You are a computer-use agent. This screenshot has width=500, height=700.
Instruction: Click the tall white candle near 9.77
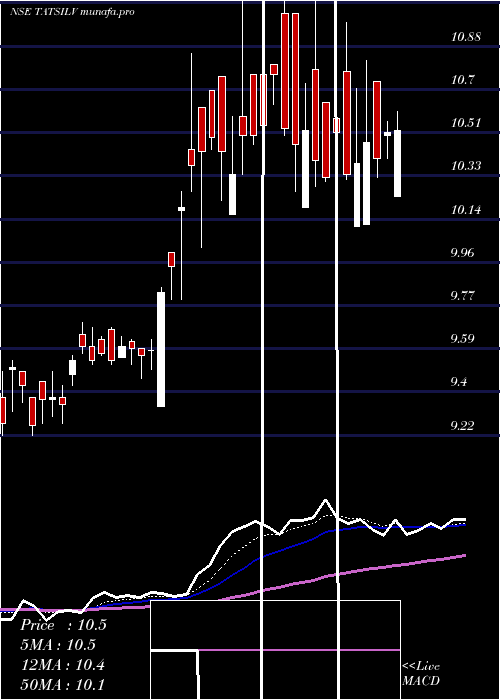tap(161, 349)
